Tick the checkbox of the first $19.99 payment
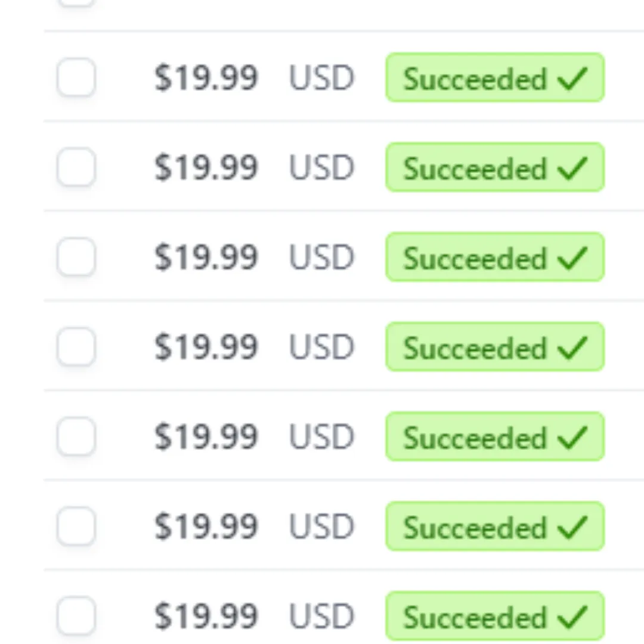Screen dimensions: 644x644 76,77
